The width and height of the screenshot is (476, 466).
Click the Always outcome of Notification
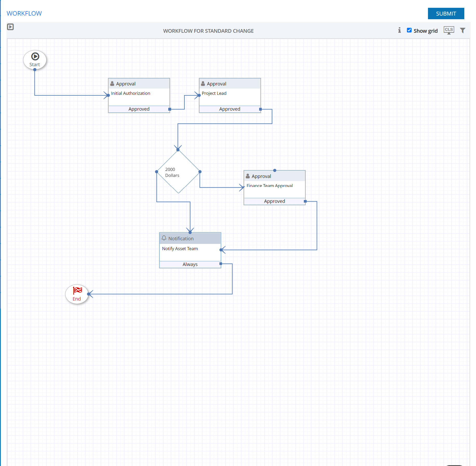click(190, 264)
